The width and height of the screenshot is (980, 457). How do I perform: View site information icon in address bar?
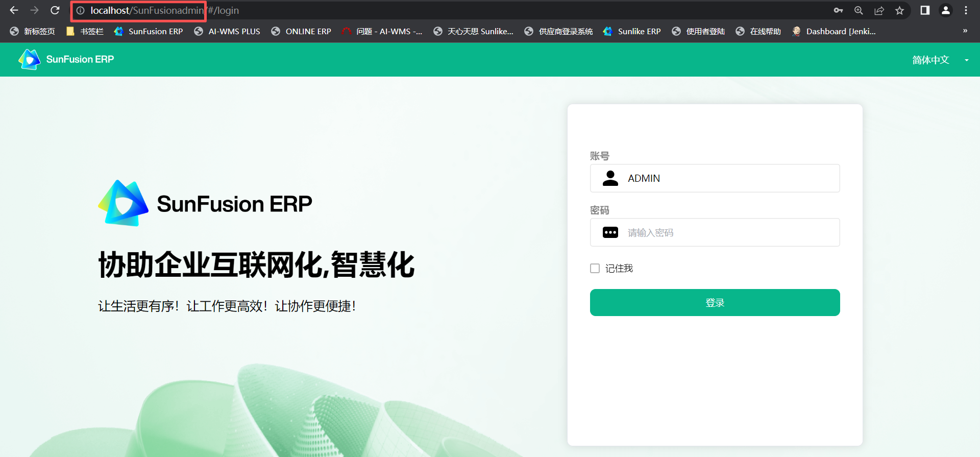point(81,10)
